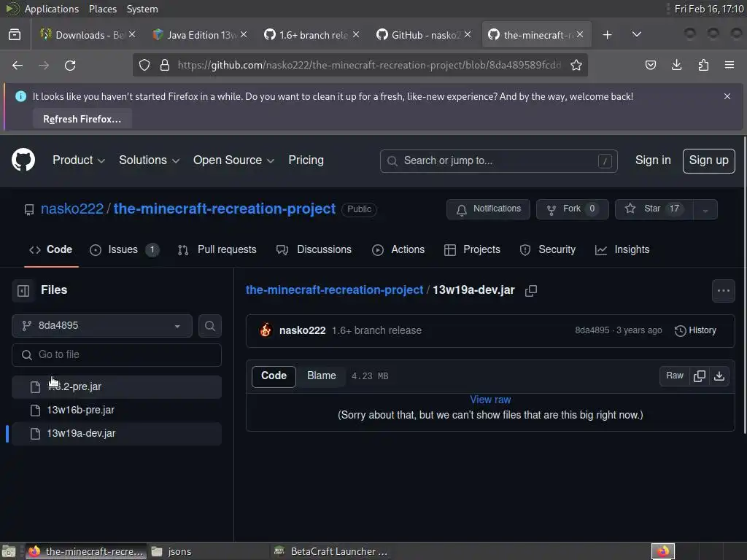
Task: Reload the page with the refresh icon
Action: click(70, 65)
